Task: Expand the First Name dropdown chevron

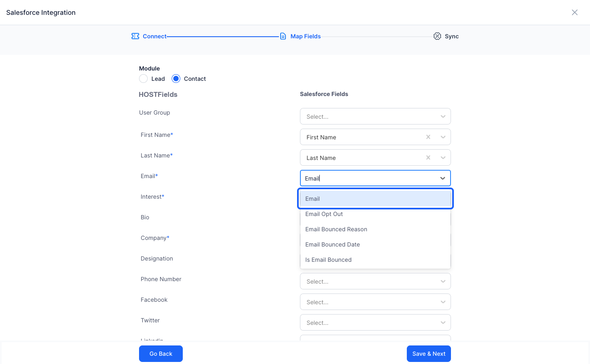Action: click(443, 137)
